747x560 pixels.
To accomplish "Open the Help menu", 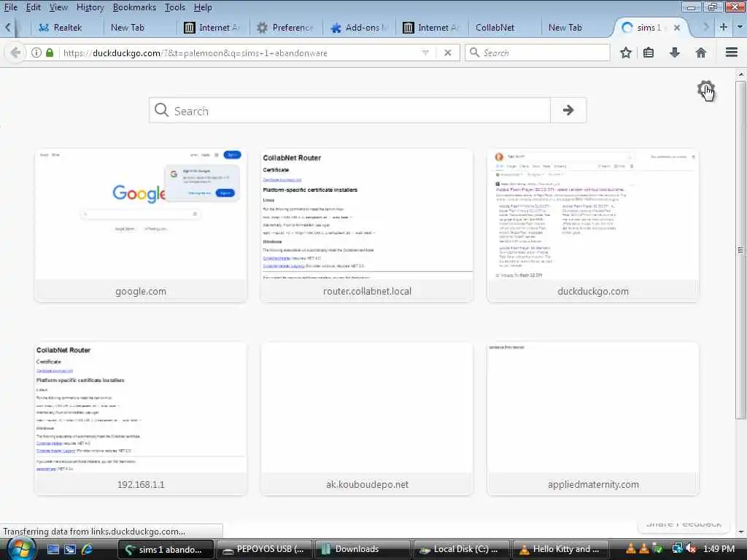I will pyautogui.click(x=203, y=7).
